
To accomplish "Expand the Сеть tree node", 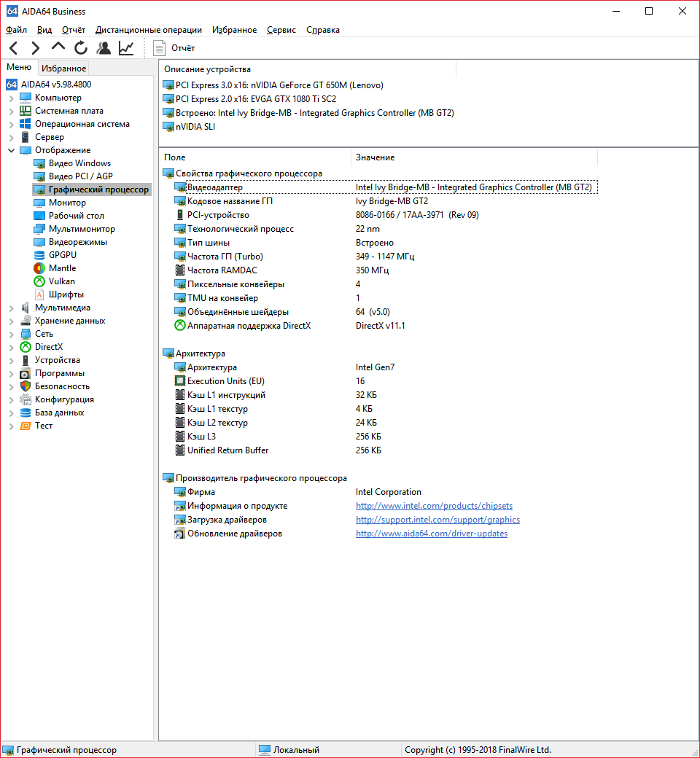I will (12, 334).
